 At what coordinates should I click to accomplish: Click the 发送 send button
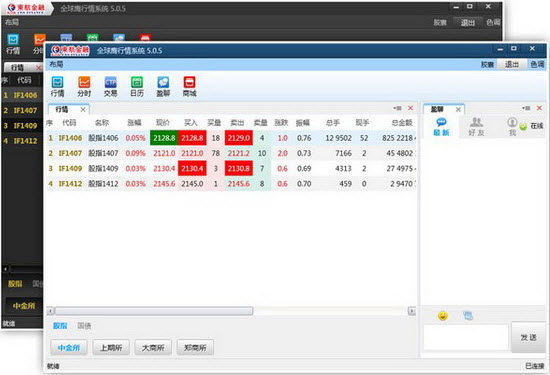click(528, 337)
